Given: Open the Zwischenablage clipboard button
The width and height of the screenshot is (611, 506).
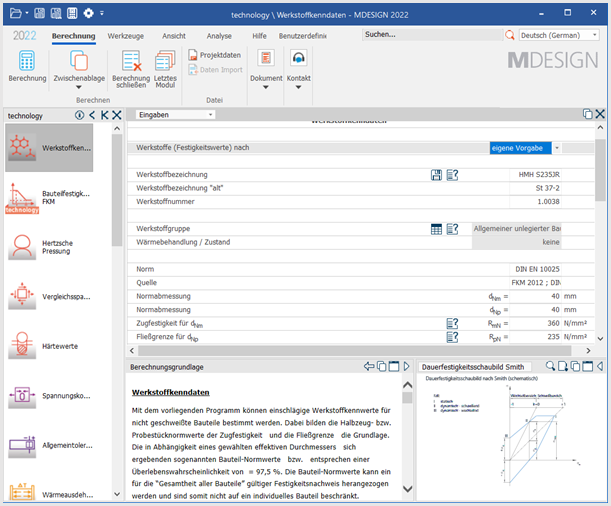Looking at the screenshot, I should [x=79, y=60].
